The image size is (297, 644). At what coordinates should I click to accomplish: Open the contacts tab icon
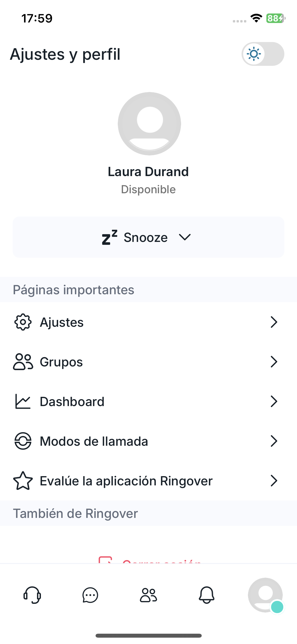(x=148, y=595)
